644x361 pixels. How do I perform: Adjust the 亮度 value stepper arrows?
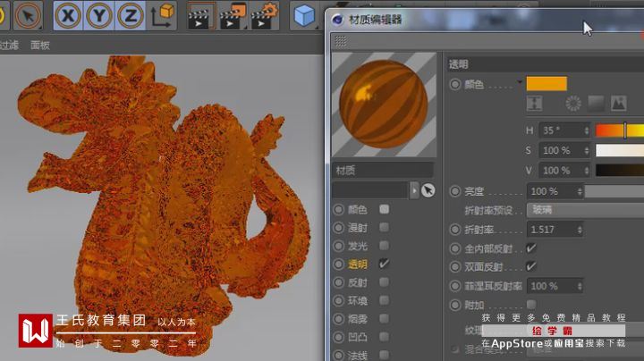[x=580, y=191]
